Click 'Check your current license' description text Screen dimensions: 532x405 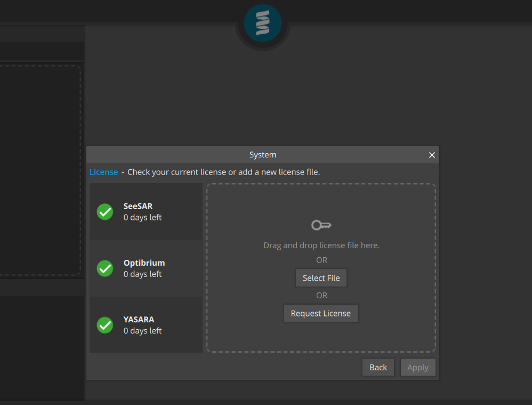coord(223,172)
